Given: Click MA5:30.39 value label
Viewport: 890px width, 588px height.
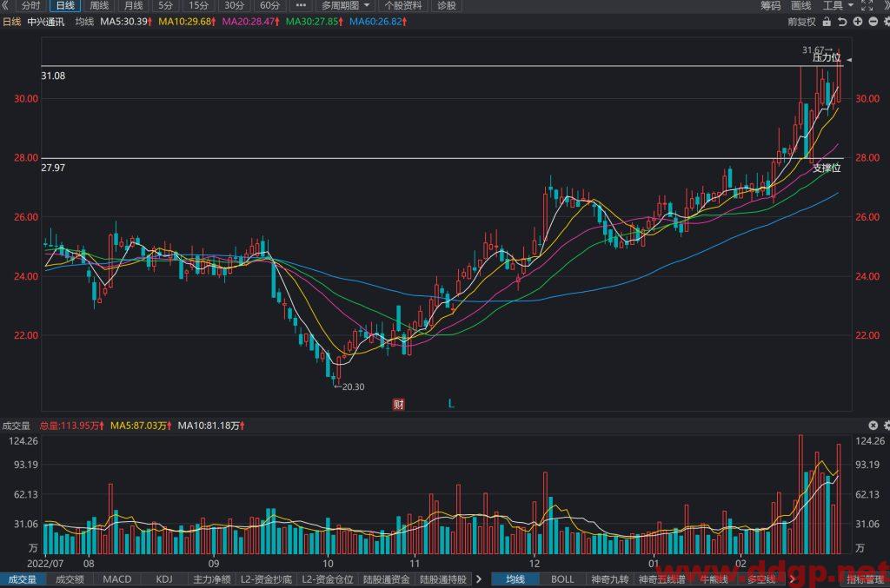Looking at the screenshot, I should [126, 22].
